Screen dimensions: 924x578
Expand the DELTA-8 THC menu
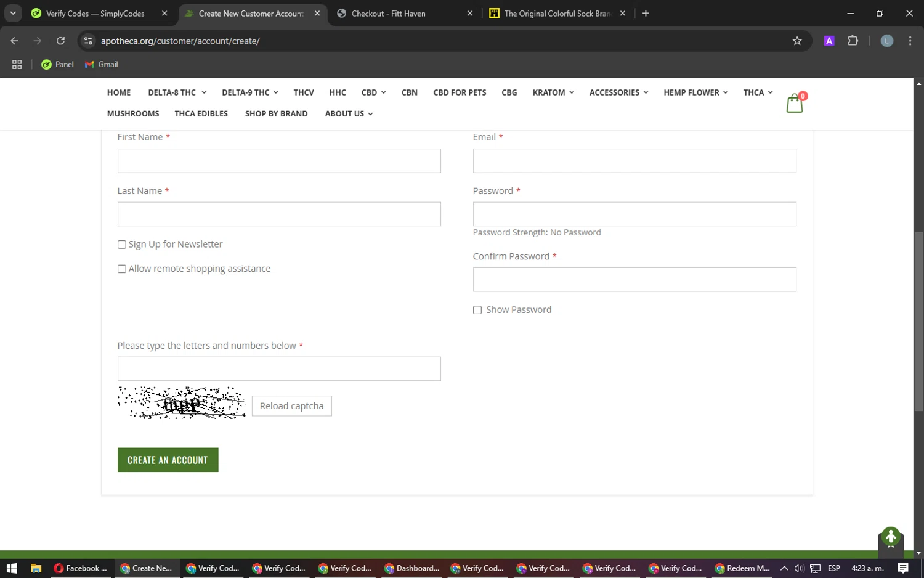(x=177, y=92)
